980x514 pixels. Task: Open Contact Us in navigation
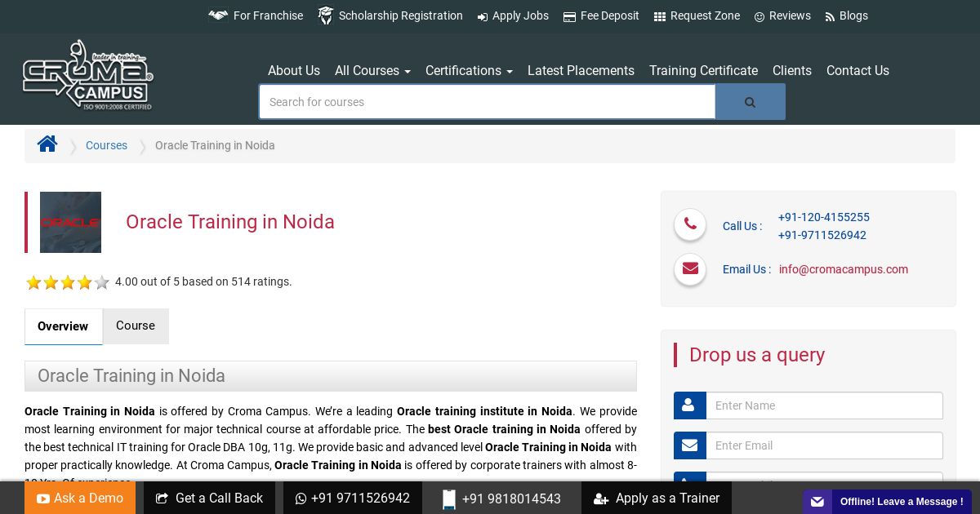(857, 71)
